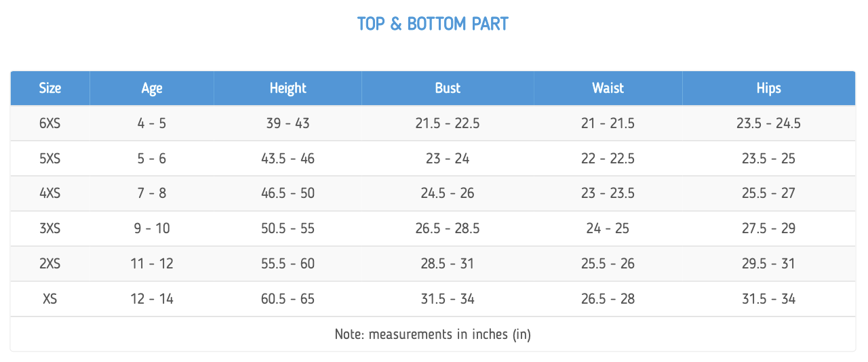Click the 3XS size cell
The height and width of the screenshot is (362, 868).
point(50,228)
